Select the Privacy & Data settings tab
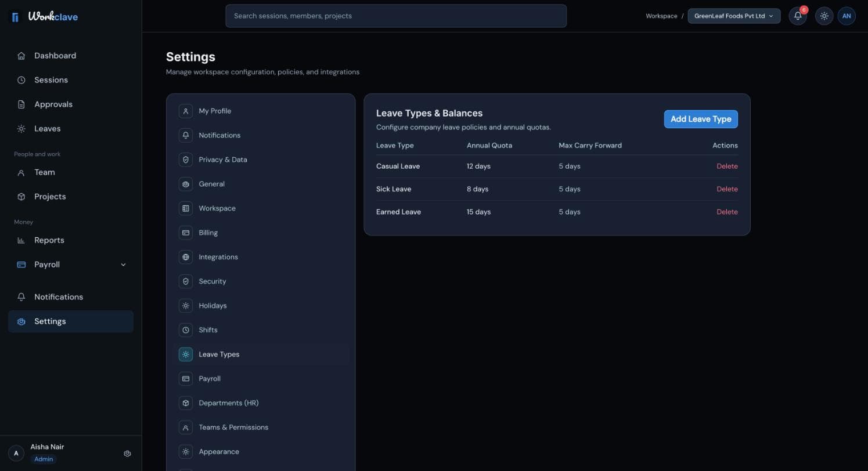 tap(261, 160)
